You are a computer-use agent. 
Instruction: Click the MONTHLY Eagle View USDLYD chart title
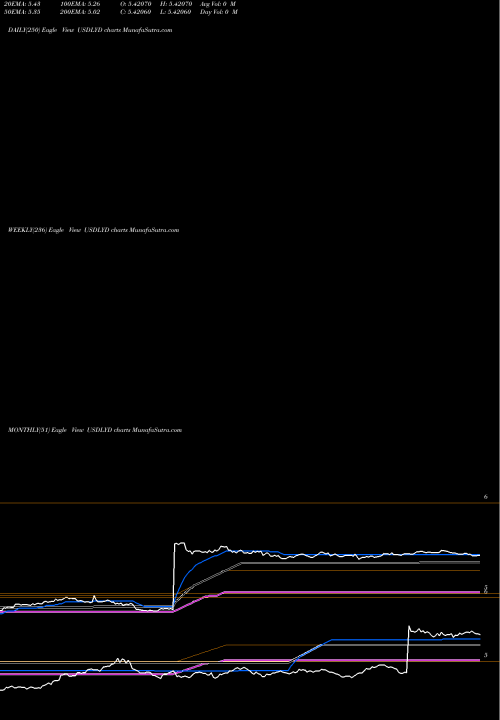pos(95,430)
